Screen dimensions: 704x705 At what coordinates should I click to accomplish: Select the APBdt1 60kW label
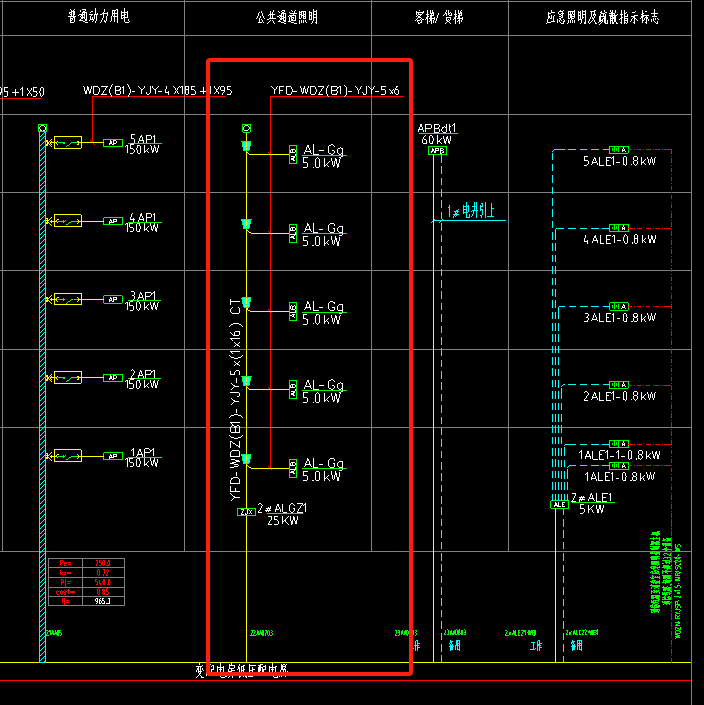click(x=437, y=134)
